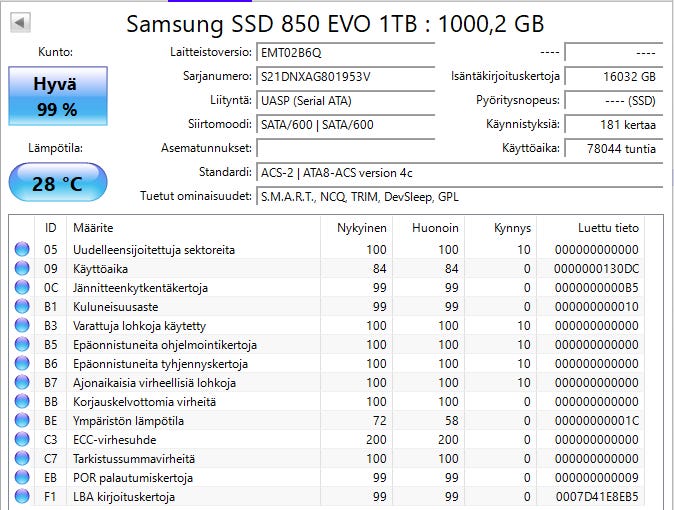674x510 pixels.
Task: Click raw value 0007D41E8EB5
Action: 597,497
